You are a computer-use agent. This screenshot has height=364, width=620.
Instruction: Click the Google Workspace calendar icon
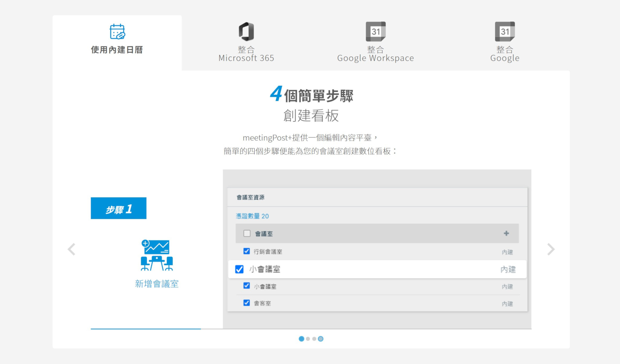pos(376,31)
